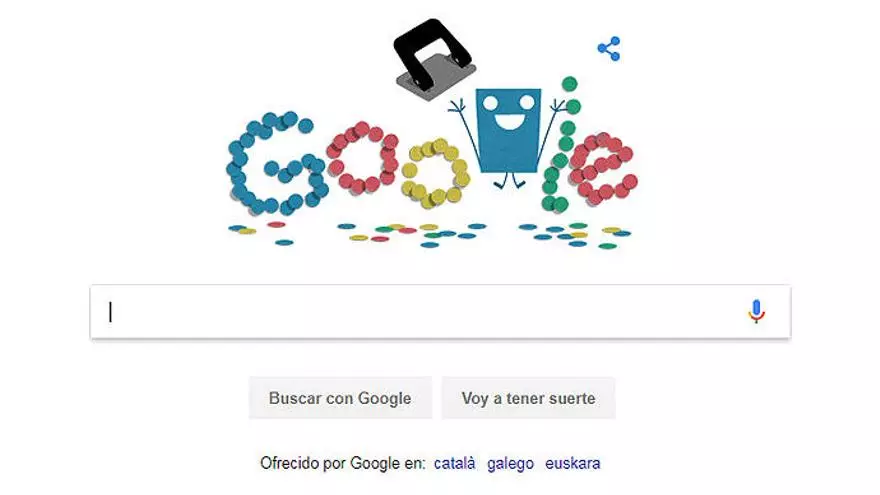Click the red first 'o' of dots
Screen dimensions: 880x495
click(x=363, y=158)
